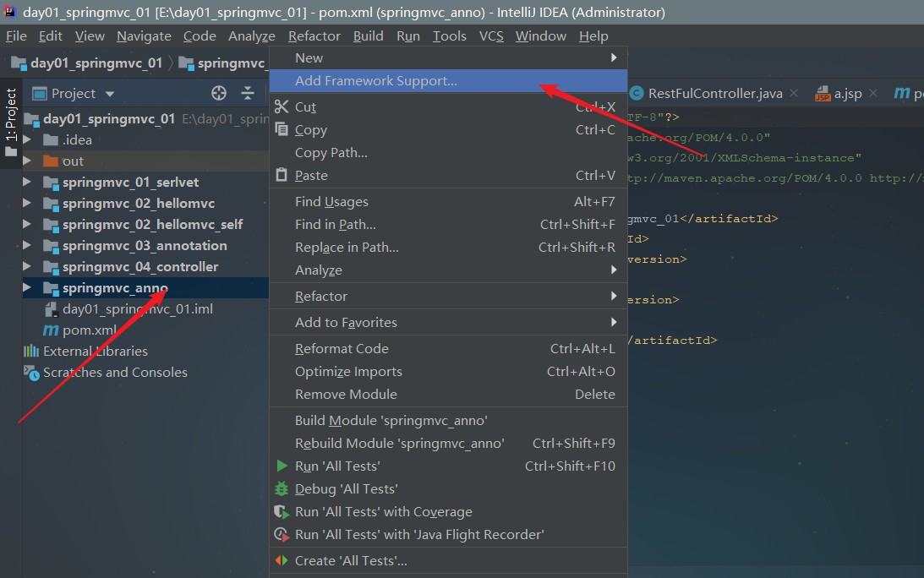Click the locate/scroll-from-source target icon
The image size is (924, 578).
[219, 93]
